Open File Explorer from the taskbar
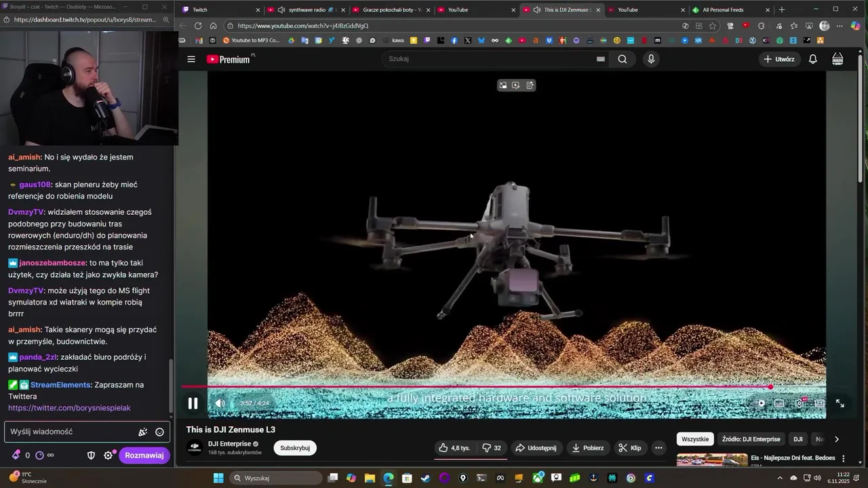 [x=370, y=478]
